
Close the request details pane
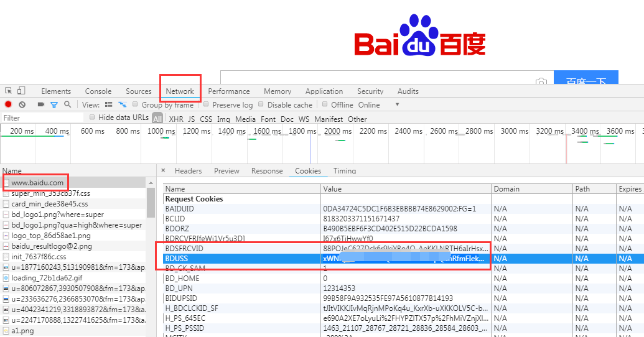(163, 170)
